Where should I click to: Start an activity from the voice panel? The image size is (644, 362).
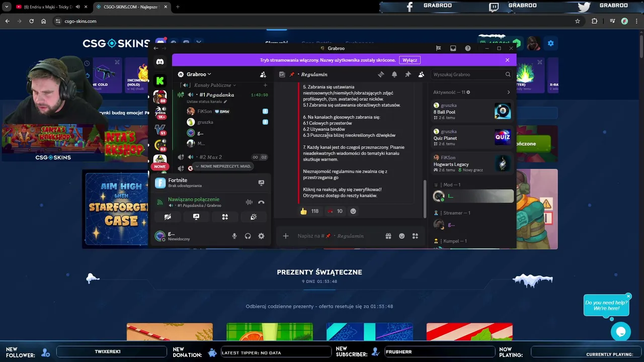[x=225, y=217]
